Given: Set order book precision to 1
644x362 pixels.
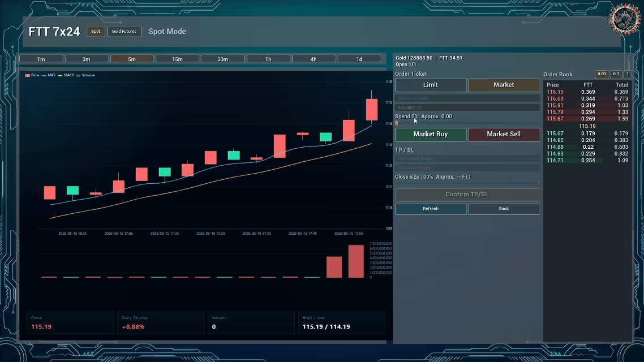Looking at the screenshot, I should pos(628,74).
